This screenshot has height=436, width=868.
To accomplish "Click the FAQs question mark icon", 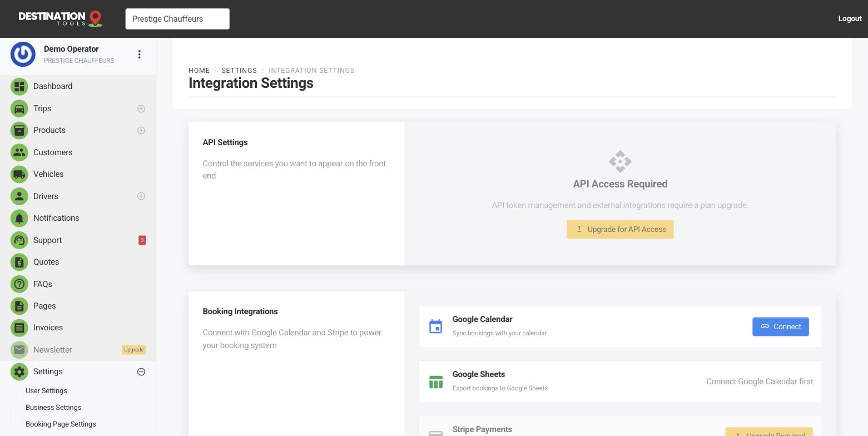I will click(19, 284).
